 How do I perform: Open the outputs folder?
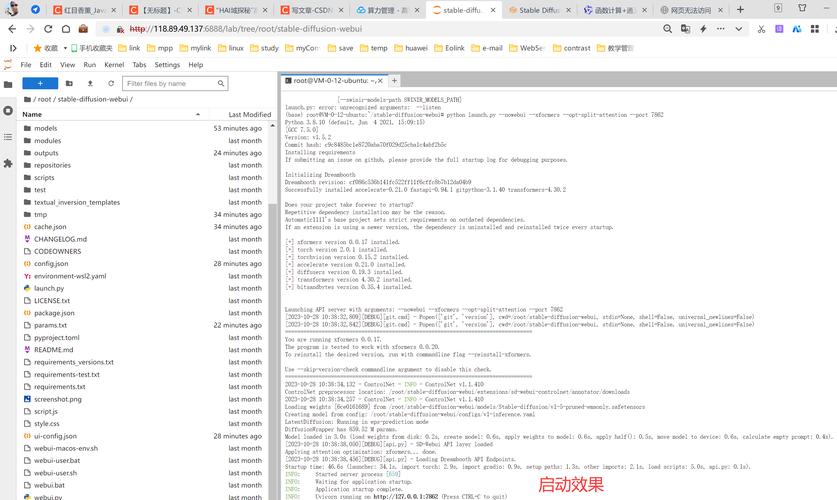(46, 153)
